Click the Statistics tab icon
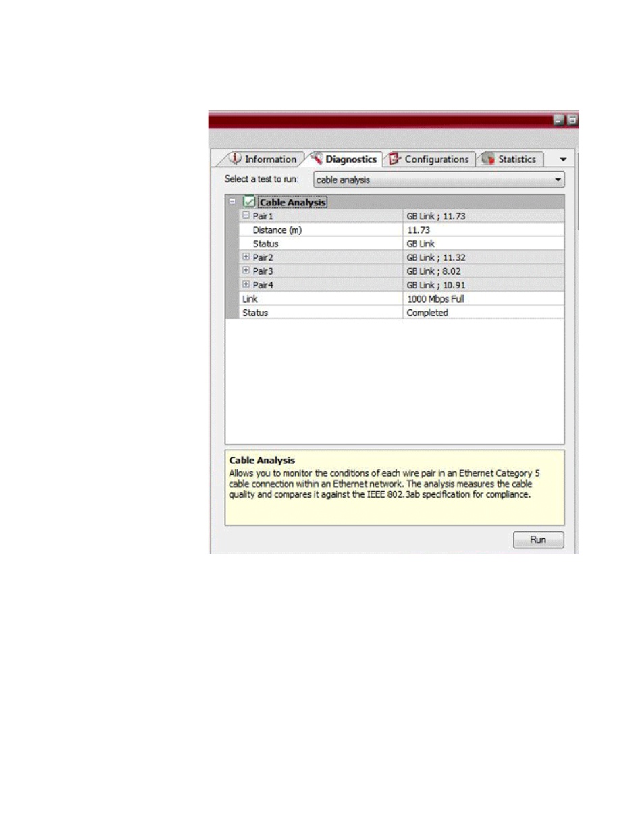 [x=488, y=159]
